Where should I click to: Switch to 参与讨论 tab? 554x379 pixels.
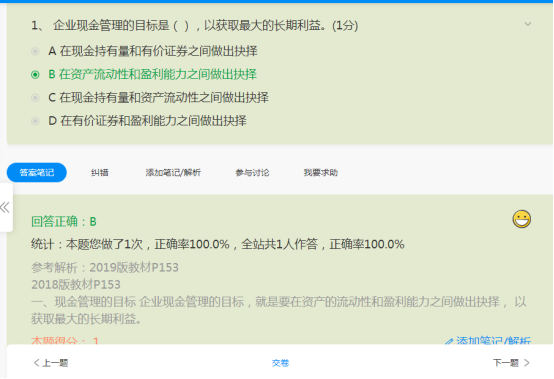(x=252, y=172)
